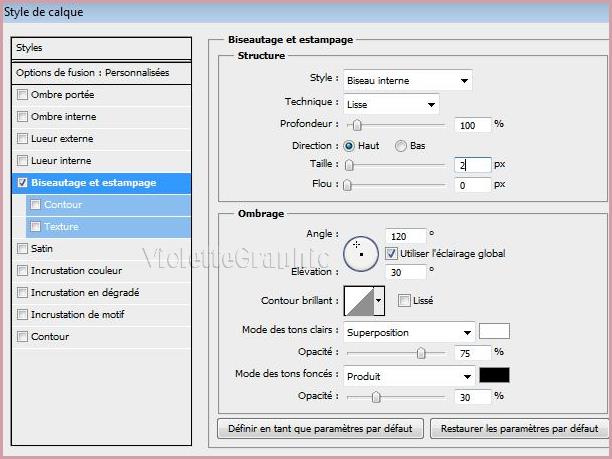Uncheck Utiliser l'éclairage global
Screen dimensions: 612x459
pyautogui.click(x=392, y=254)
